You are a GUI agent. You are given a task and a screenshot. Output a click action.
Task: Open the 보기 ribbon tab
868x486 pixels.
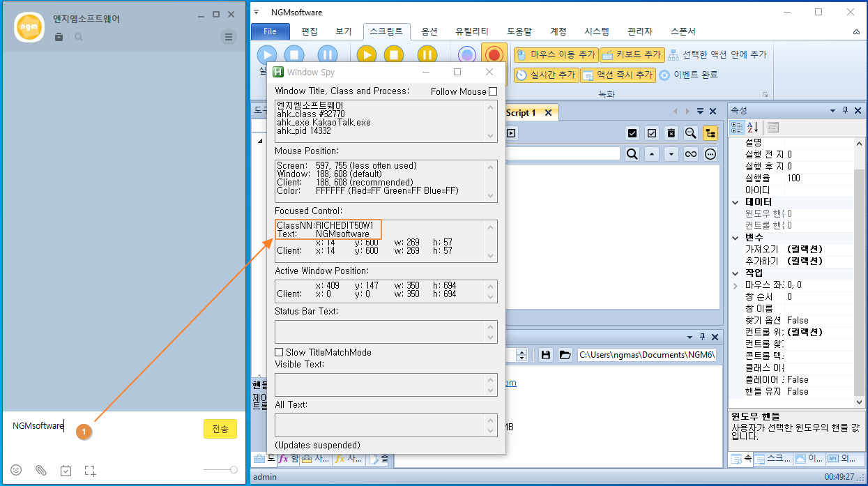[344, 31]
